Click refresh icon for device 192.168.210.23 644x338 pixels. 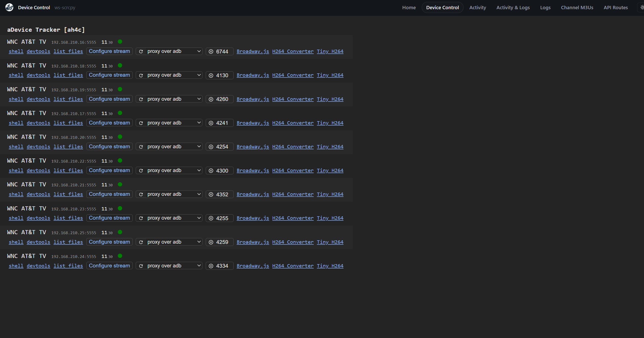click(141, 218)
